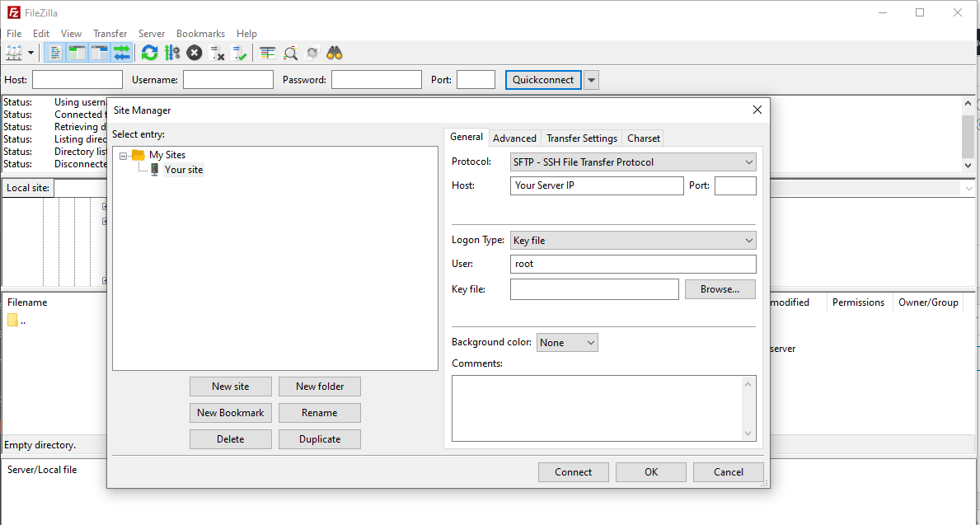Select the Your site server icon
The image size is (980, 525).
[154, 170]
